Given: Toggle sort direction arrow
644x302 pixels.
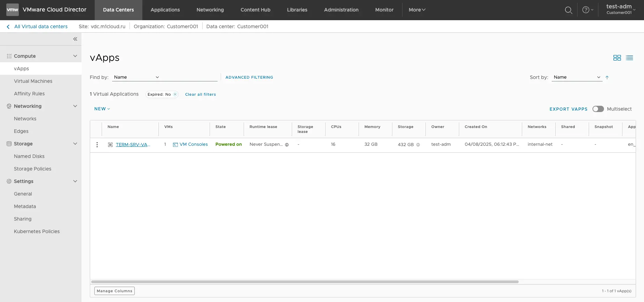Looking at the screenshot, I should click(x=607, y=77).
